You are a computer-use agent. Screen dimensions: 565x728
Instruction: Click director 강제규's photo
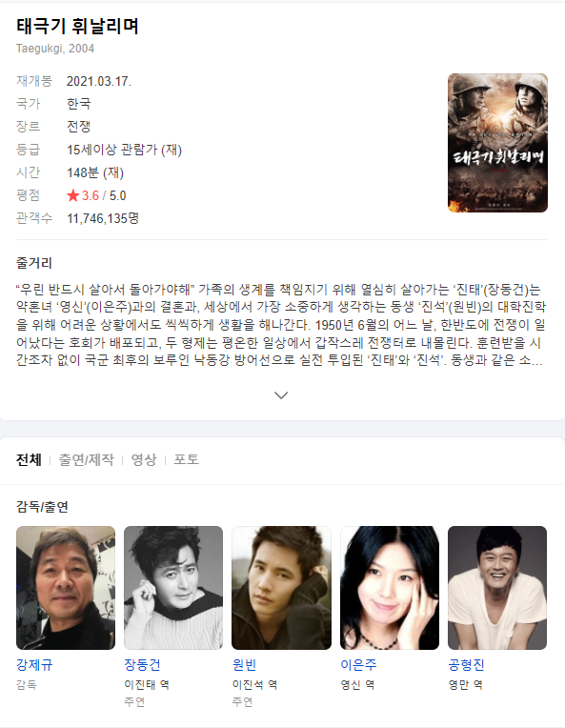click(66, 588)
